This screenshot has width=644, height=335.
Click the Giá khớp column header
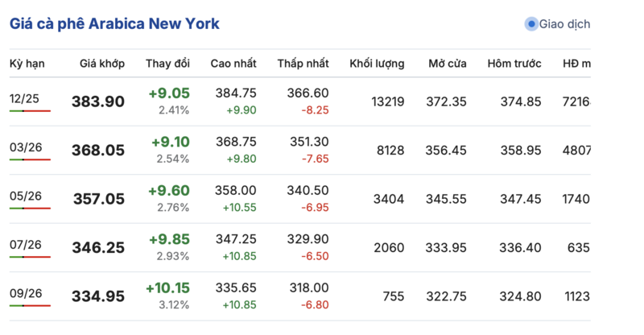102,64
